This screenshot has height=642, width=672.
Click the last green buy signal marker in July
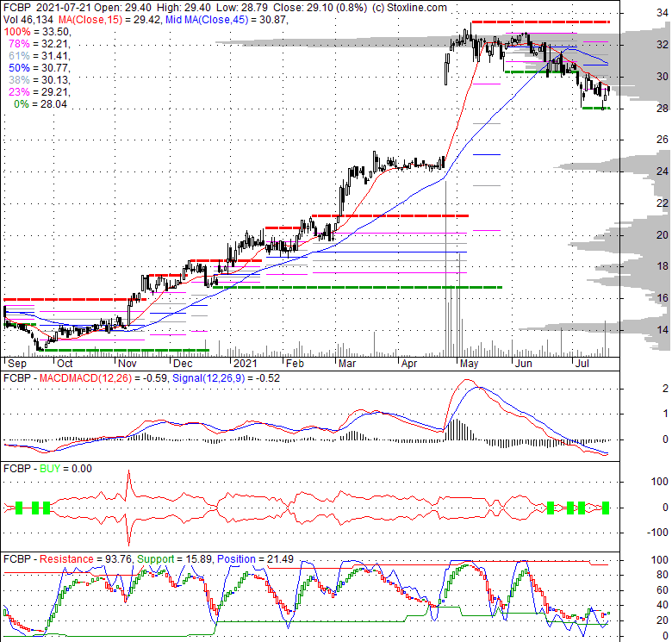pyautogui.click(x=605, y=508)
